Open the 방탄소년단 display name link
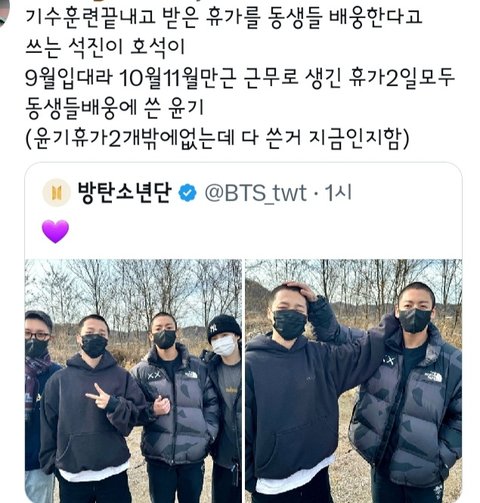480x503 pixels. (124, 192)
